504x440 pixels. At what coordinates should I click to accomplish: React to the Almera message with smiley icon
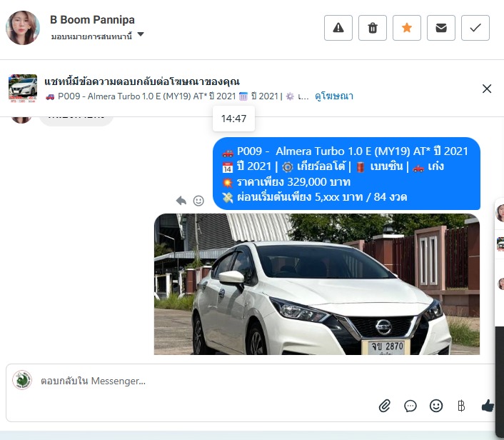click(198, 201)
